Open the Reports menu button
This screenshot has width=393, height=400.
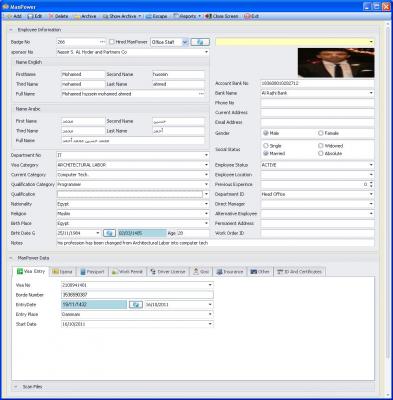tap(187, 16)
